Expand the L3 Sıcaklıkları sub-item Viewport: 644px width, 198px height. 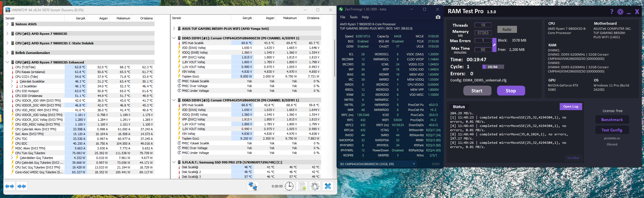pos(12,86)
